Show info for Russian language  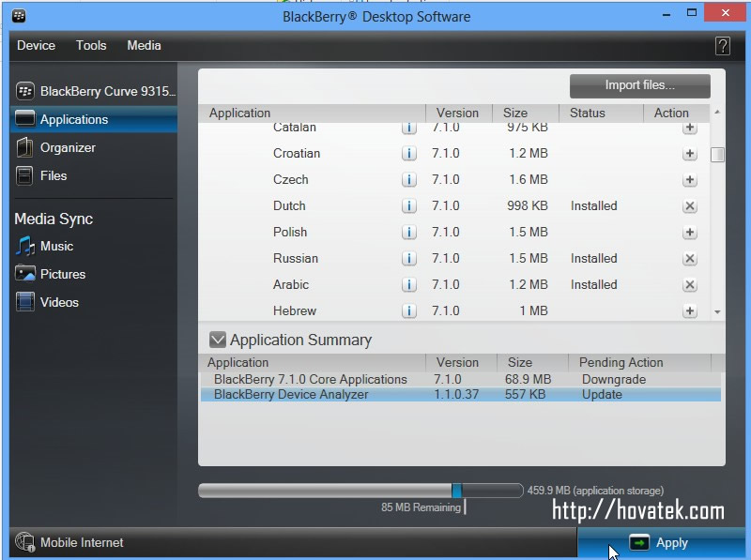(x=408, y=259)
